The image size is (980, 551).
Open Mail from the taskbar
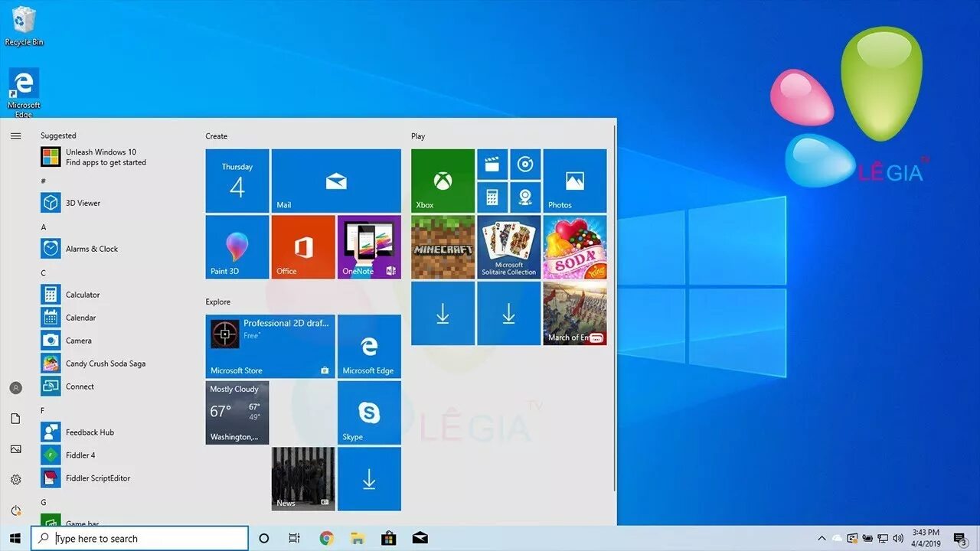point(420,538)
